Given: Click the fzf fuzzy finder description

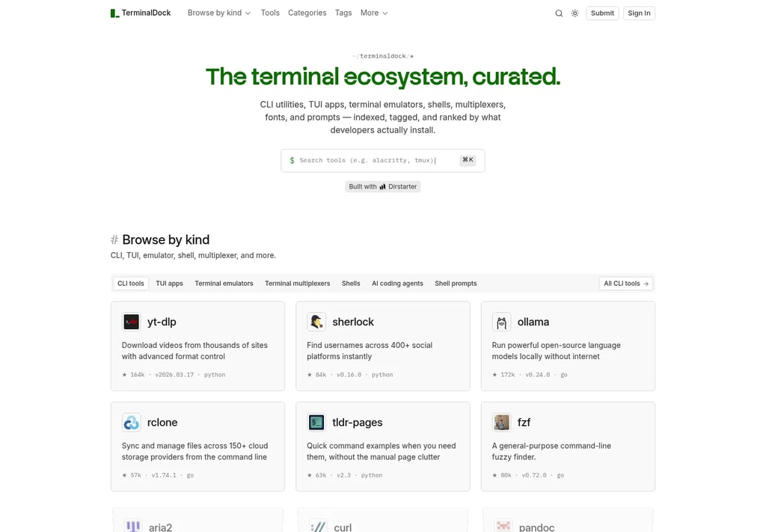Looking at the screenshot, I should click(x=551, y=451).
